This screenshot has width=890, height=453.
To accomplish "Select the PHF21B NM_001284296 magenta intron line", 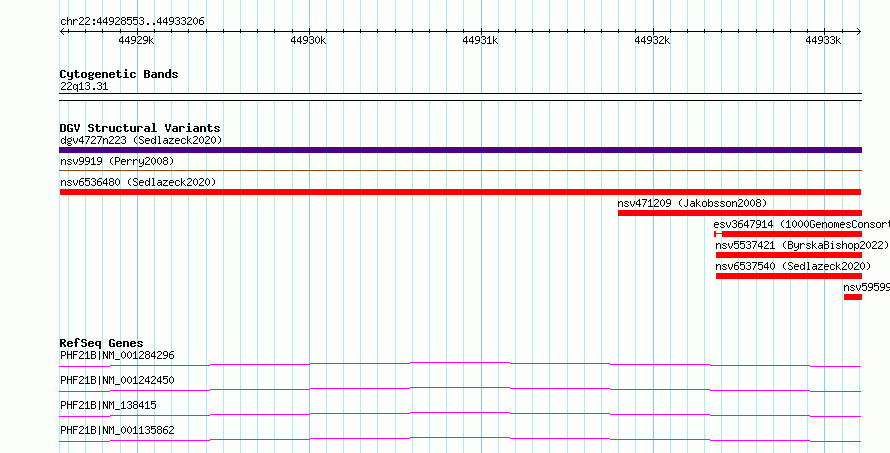I will (460, 364).
